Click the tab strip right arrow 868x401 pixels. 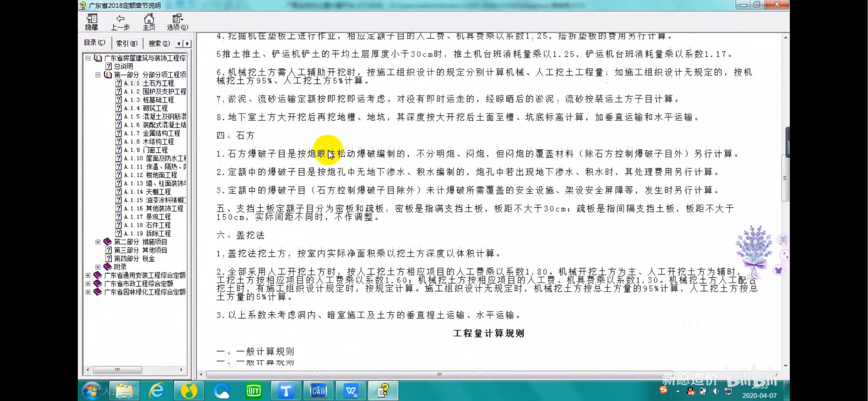tap(187, 43)
